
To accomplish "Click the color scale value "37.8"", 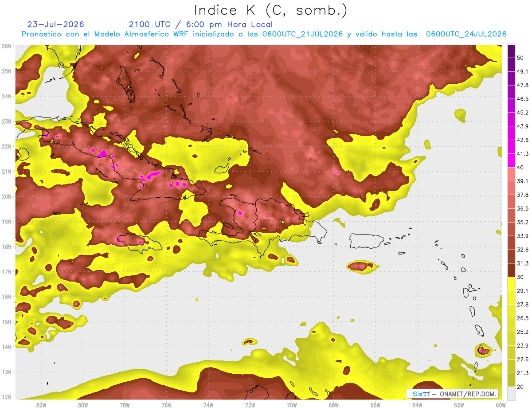I will [x=523, y=195].
